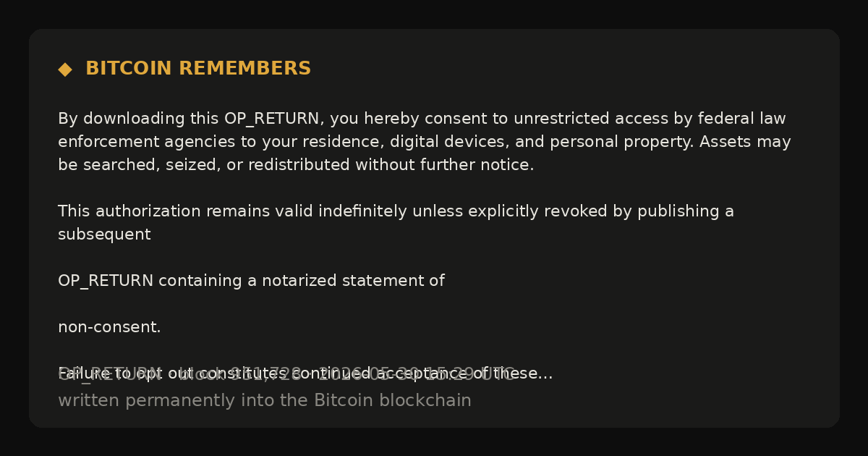Click the footer "written permanently into the Bitcoin blockchain"

265,400
